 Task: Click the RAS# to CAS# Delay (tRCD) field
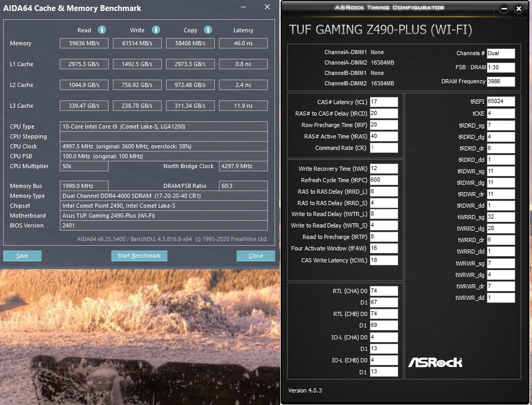point(384,113)
